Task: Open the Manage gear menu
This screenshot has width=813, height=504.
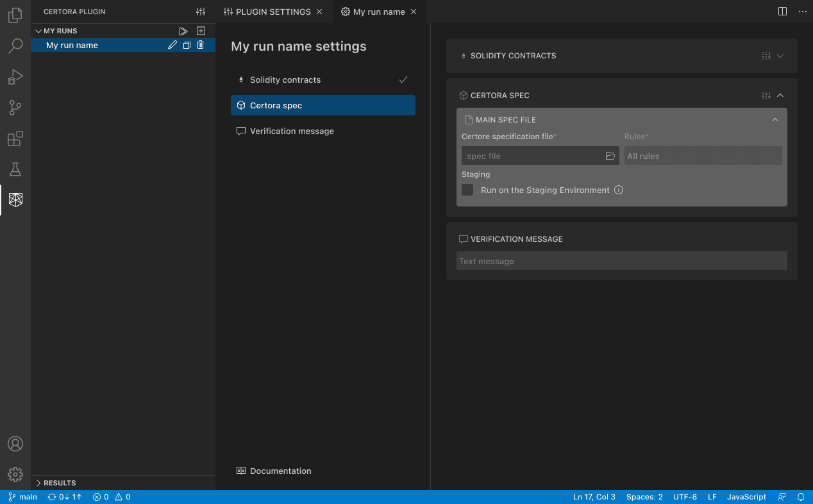Action: [x=15, y=475]
